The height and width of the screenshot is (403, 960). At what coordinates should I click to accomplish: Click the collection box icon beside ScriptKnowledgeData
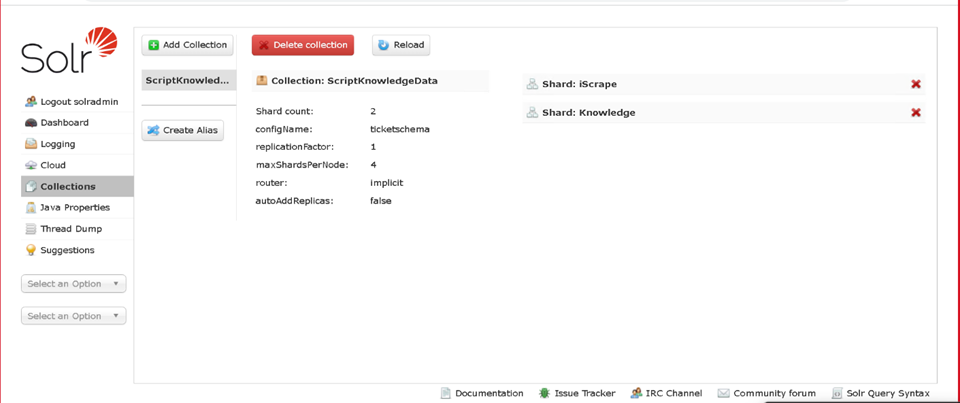pyautogui.click(x=262, y=80)
